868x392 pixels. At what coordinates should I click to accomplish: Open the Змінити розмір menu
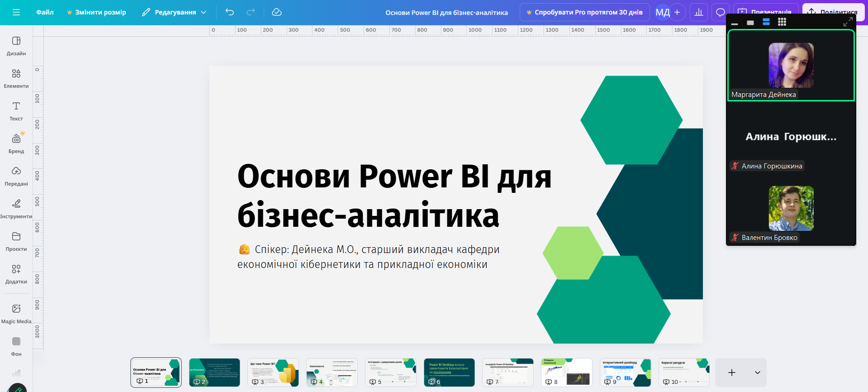[96, 12]
